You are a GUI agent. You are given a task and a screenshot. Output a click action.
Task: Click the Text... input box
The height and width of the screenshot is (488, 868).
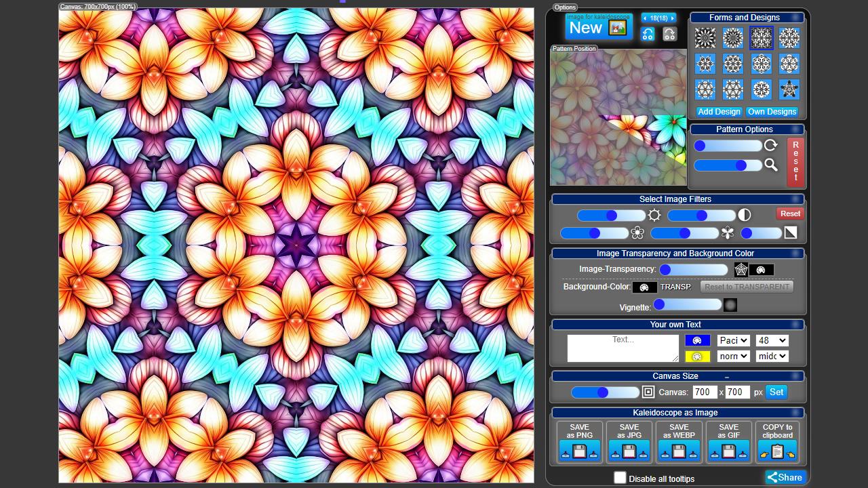tap(623, 348)
